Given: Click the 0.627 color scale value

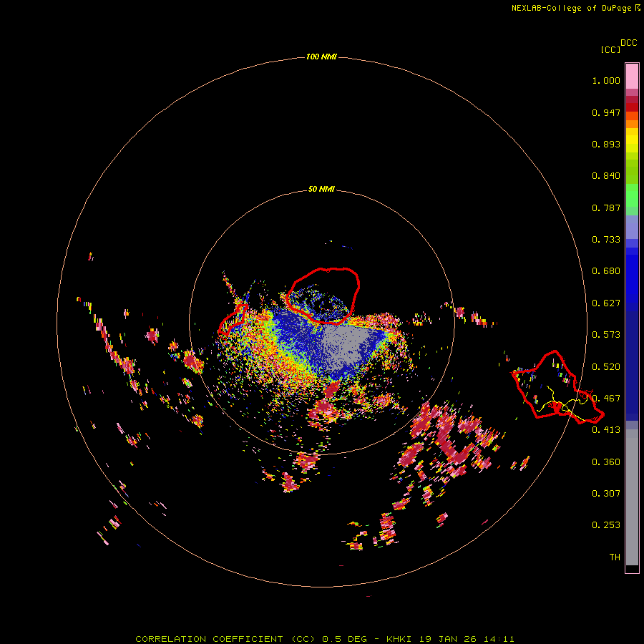Looking at the screenshot, I should click(606, 303).
